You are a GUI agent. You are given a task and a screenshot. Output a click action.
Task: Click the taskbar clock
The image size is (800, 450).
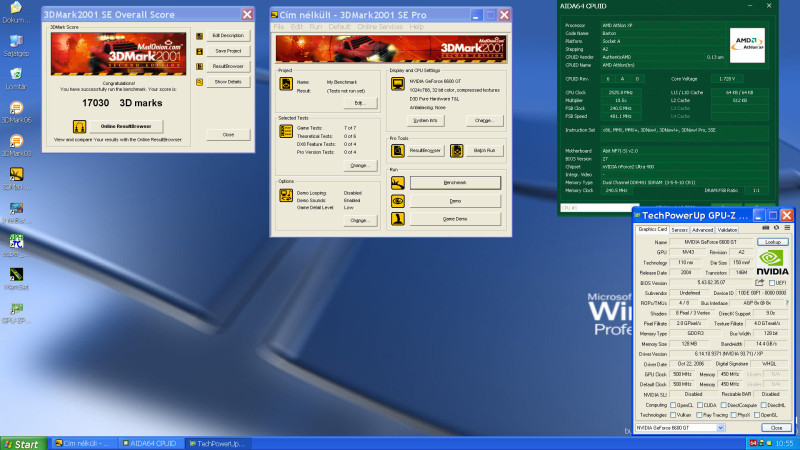tap(784, 443)
